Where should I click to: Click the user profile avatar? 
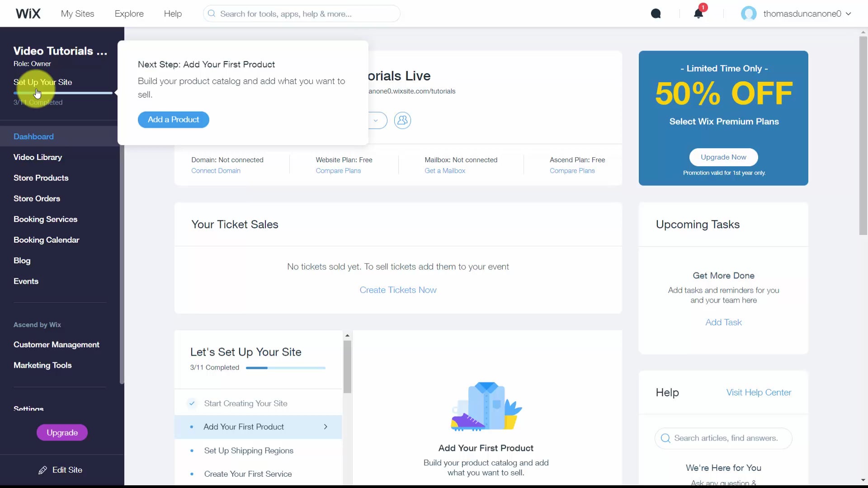point(749,14)
